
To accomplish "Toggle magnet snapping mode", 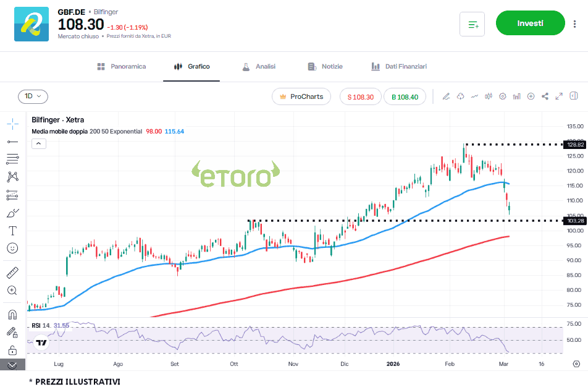I will click(x=12, y=315).
